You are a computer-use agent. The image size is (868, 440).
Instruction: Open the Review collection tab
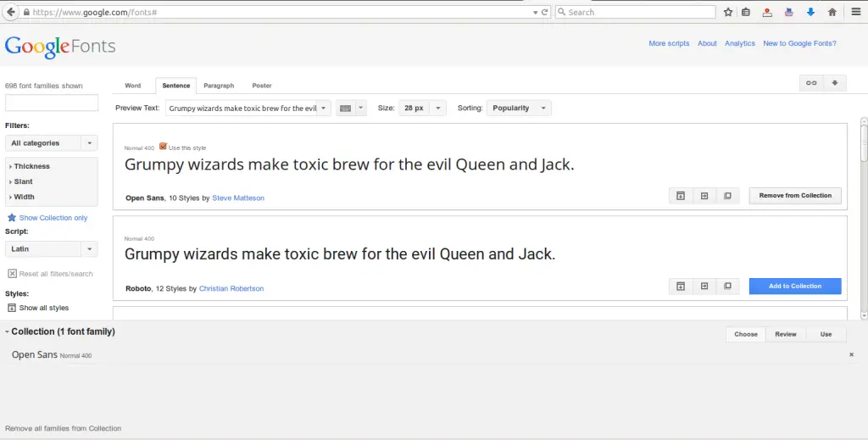786,334
